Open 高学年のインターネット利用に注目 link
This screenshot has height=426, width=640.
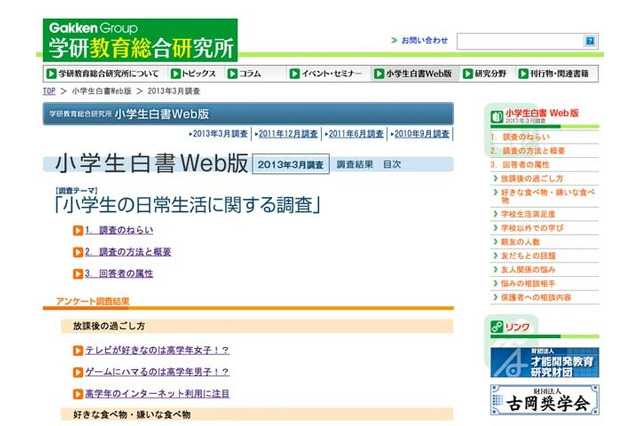157,393
